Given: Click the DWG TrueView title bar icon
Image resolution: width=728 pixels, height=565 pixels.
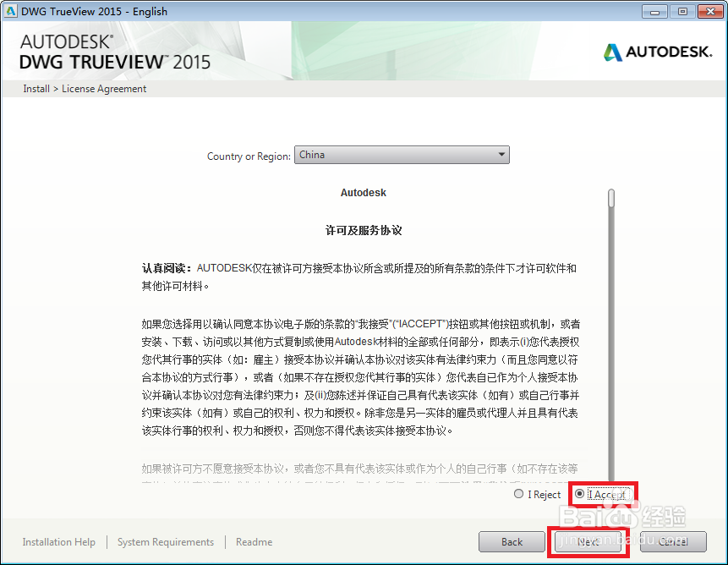Looking at the screenshot, I should 11,11.
